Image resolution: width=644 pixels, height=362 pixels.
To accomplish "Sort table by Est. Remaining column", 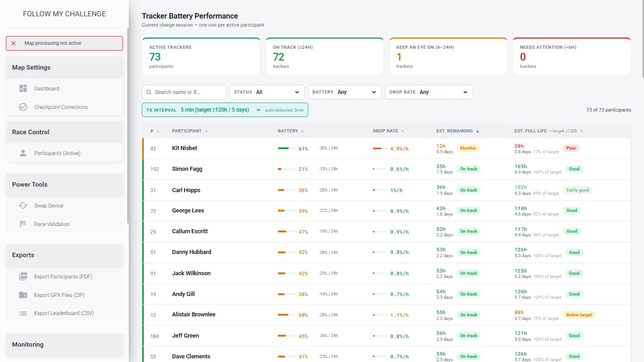I will (457, 131).
